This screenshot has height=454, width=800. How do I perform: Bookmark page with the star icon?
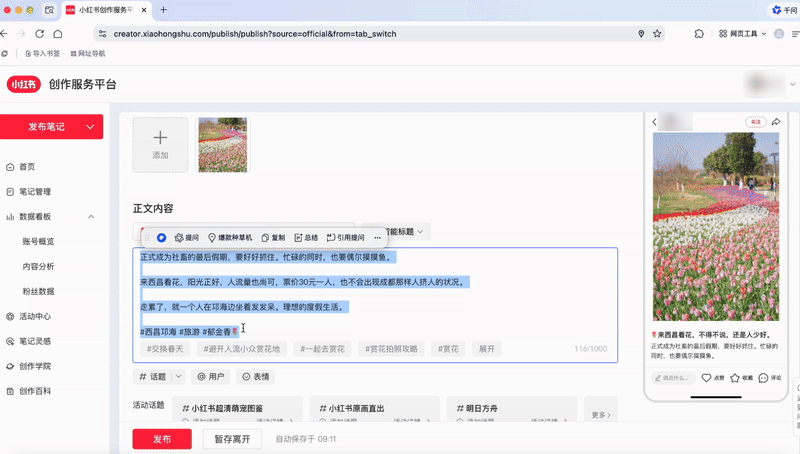tap(657, 34)
